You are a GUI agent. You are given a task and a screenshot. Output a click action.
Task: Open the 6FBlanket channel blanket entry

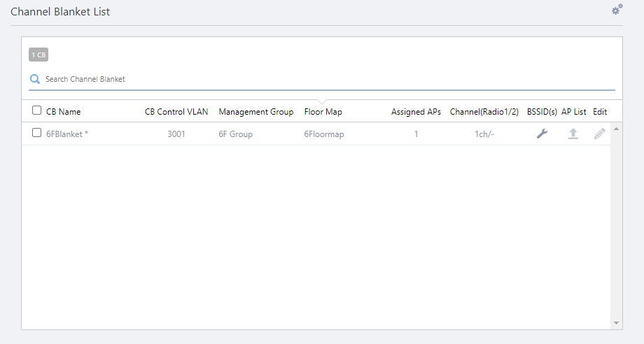[x=66, y=134]
